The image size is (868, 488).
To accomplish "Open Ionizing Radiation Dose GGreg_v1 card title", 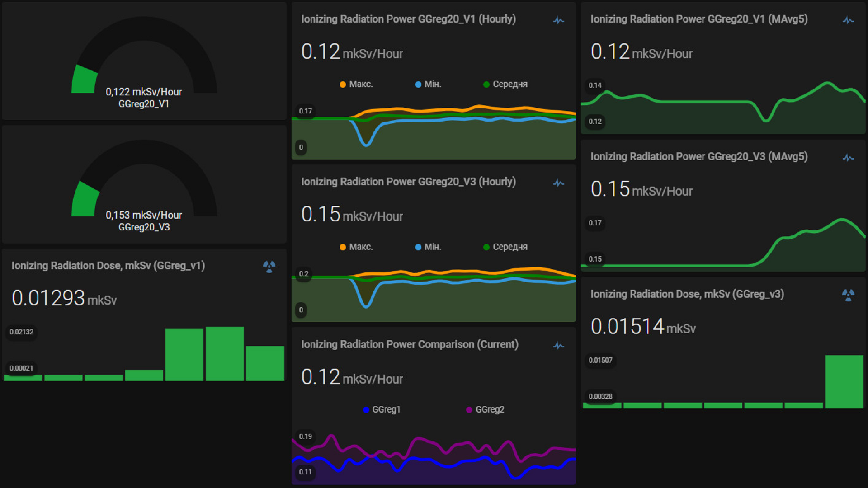I will coord(108,266).
